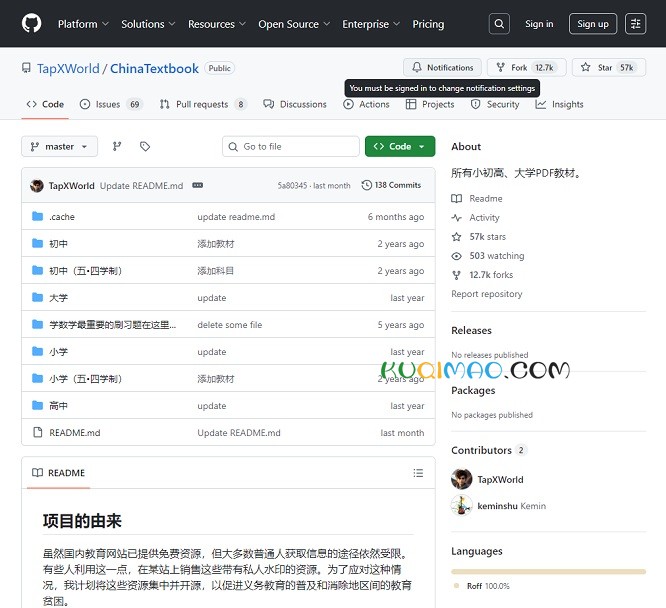Click Report repository link
The width and height of the screenshot is (666, 608).
(x=487, y=294)
